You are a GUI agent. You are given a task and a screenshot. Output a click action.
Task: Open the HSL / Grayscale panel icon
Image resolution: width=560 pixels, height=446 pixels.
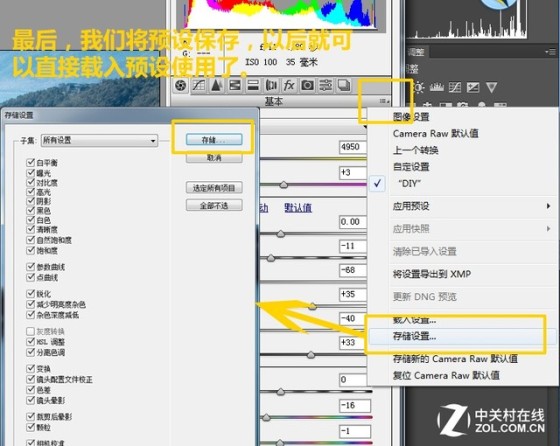pyautogui.click(x=235, y=86)
